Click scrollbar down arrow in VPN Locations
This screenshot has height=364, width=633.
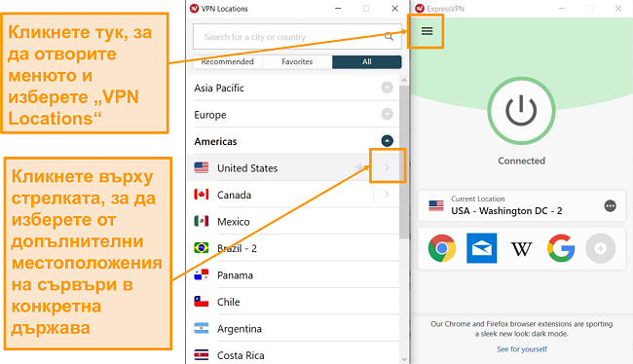point(404,359)
